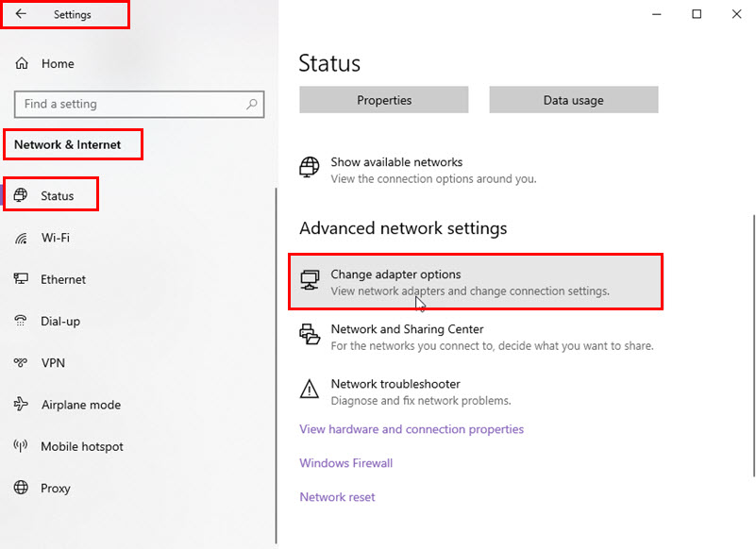Screen dimensions: 756x549
Task: Click the Ethernet monitor icon
Action: click(x=21, y=278)
